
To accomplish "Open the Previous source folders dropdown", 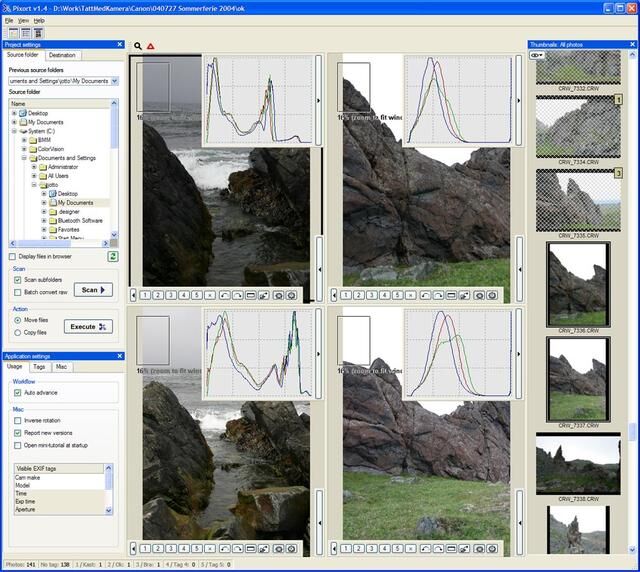I will click(x=114, y=81).
